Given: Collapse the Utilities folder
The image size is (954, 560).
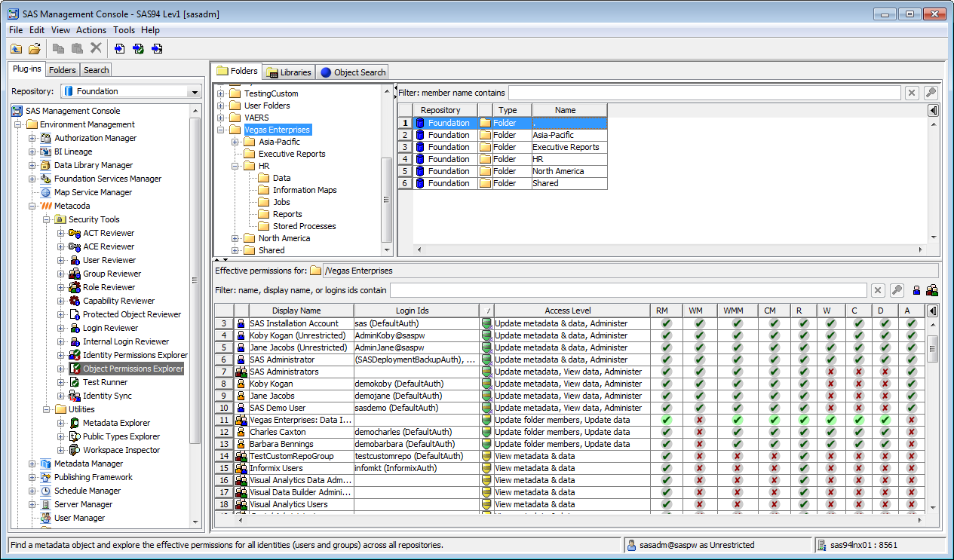Looking at the screenshot, I should (47, 409).
